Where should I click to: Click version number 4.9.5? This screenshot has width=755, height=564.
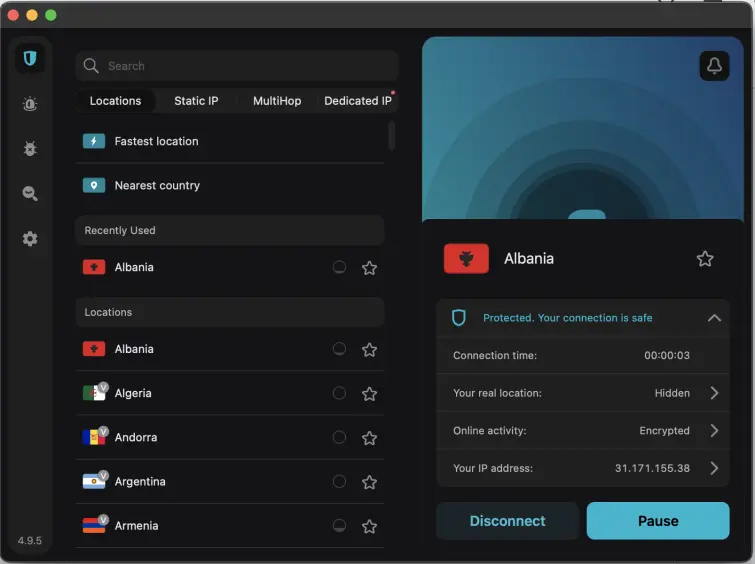[x=30, y=540]
